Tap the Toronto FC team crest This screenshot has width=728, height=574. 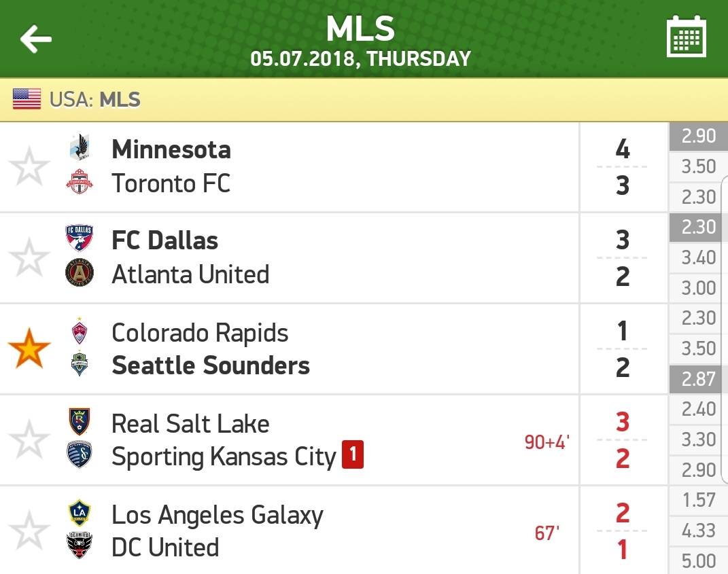[x=80, y=181]
